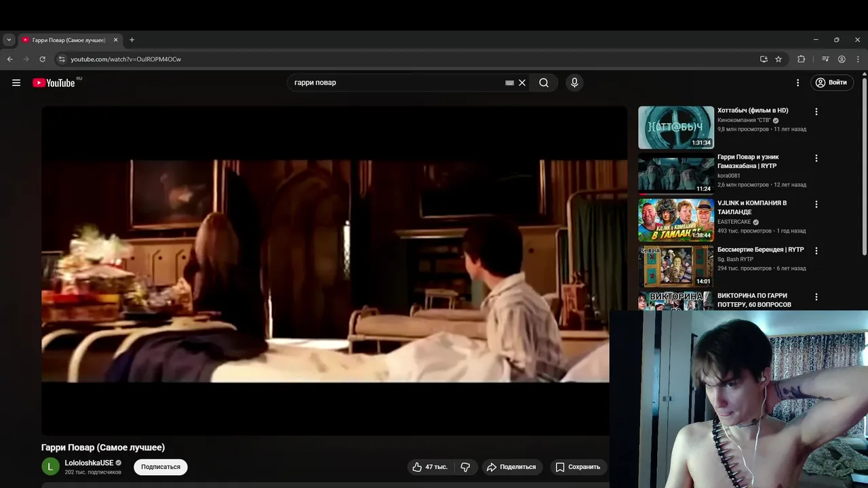Open the LololoshkaUSE channel name link
This screenshot has height=488, width=868.
pyautogui.click(x=89, y=463)
